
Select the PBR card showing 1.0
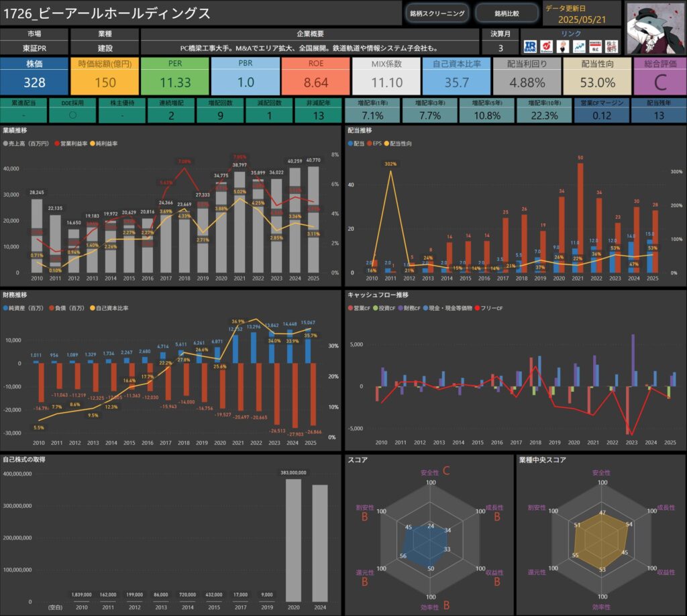click(x=246, y=76)
